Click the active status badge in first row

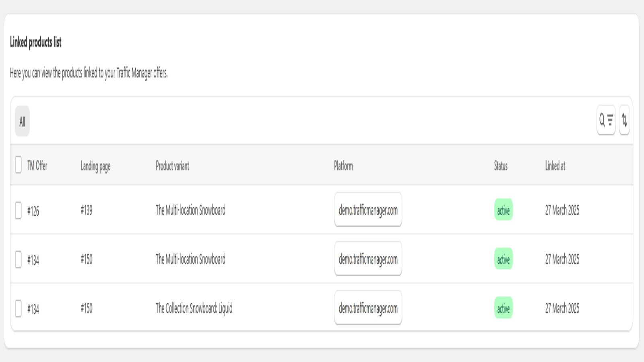pyautogui.click(x=503, y=210)
